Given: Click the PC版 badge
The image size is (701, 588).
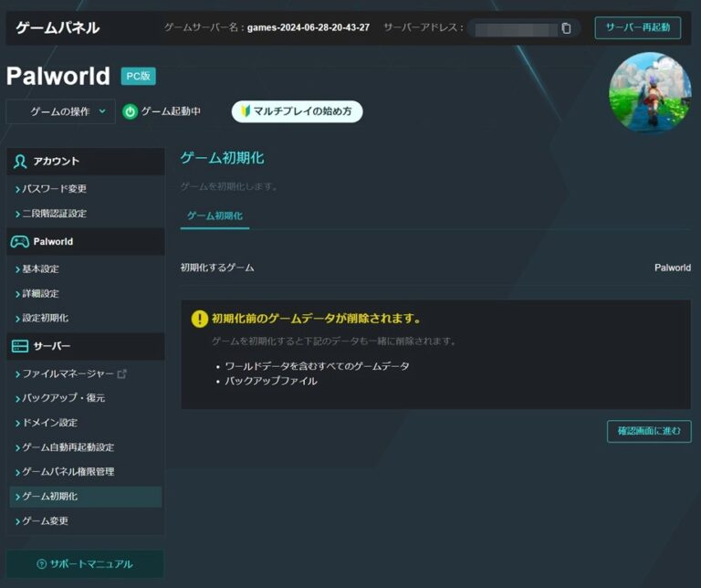Looking at the screenshot, I should click(x=138, y=76).
